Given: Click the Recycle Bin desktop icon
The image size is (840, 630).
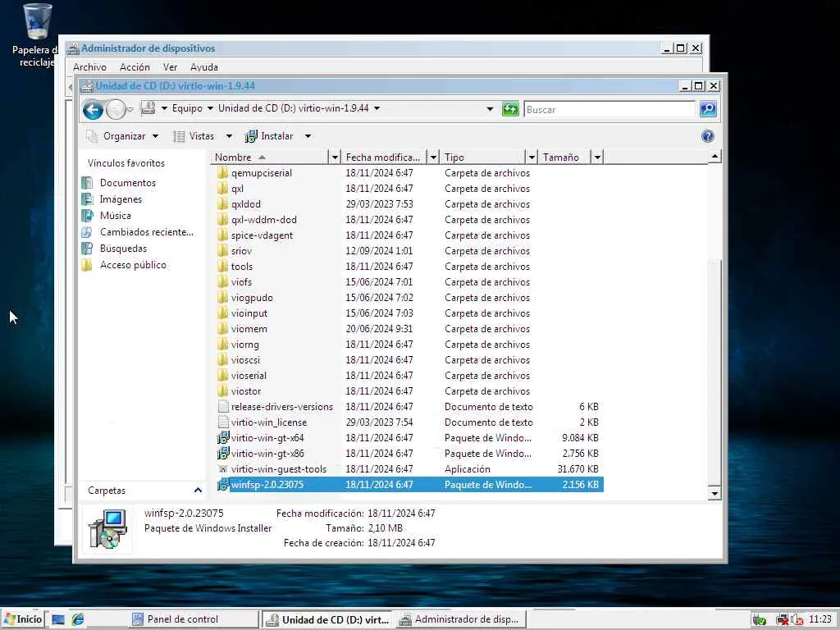Looking at the screenshot, I should 37,21.
